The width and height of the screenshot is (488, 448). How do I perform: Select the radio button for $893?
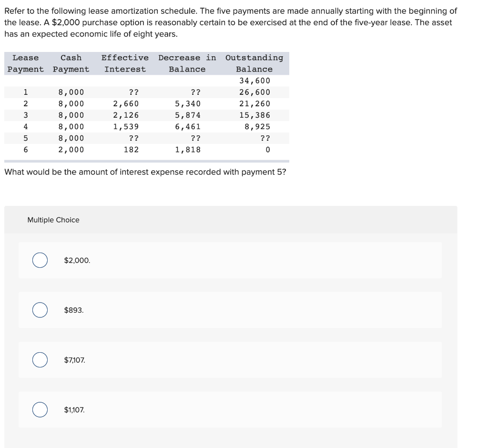pos(40,310)
